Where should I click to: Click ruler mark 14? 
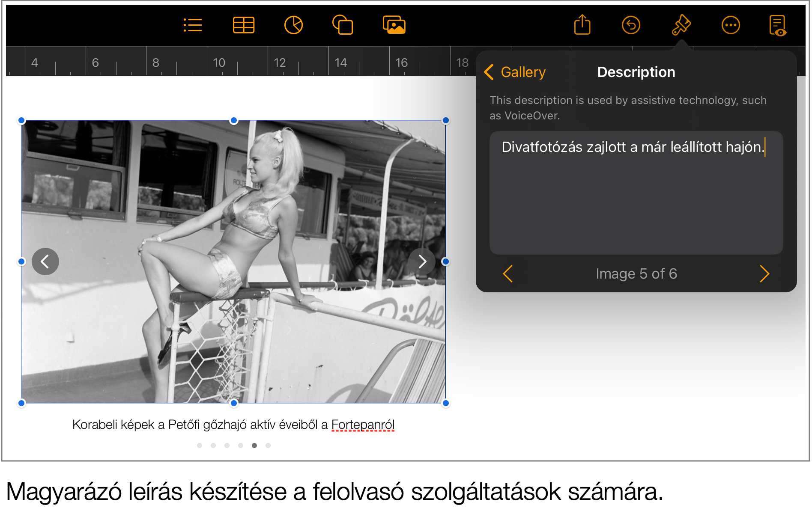click(340, 62)
